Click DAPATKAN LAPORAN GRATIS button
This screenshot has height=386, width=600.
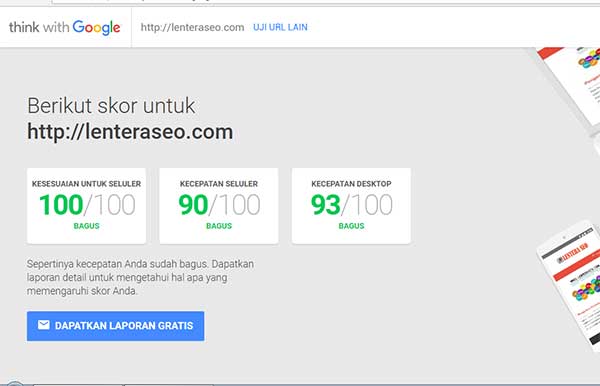[115, 326]
